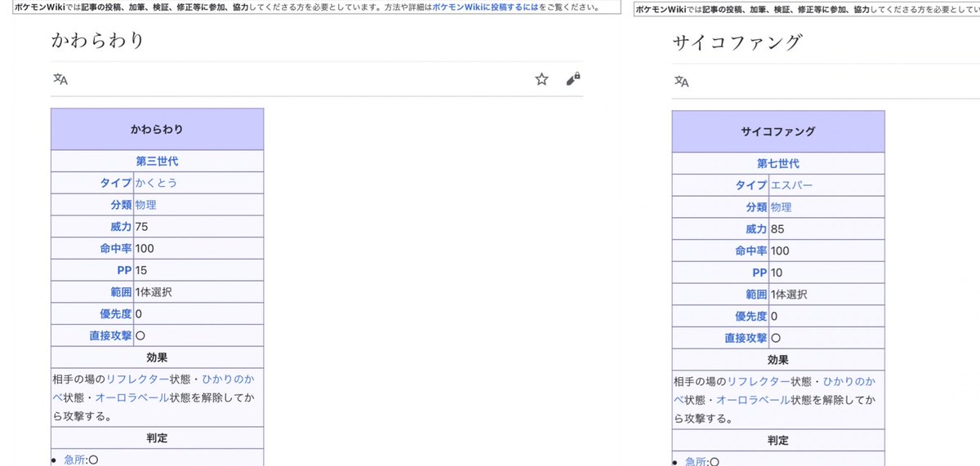
Task: Click 範囲 label in the かわらわり table
Action: [x=122, y=292]
